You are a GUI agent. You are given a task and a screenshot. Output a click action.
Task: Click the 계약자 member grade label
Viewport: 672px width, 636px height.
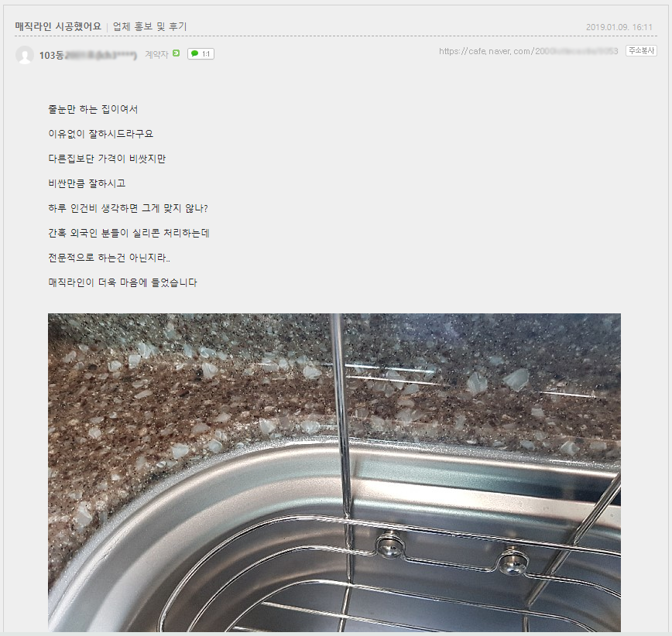(x=156, y=54)
